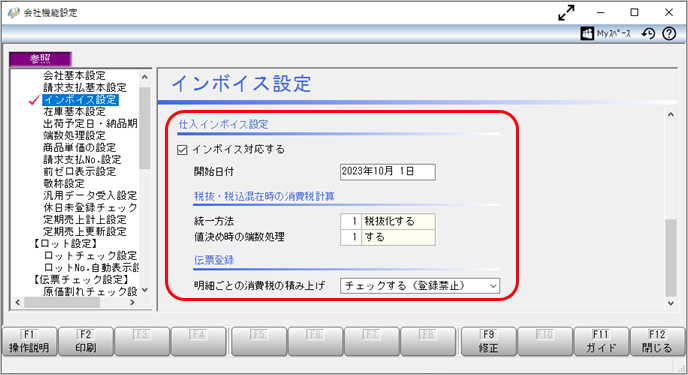Viewport: 688px width, 375px height.
Task: Select 休日未登録チェック item
Action: 90,207
